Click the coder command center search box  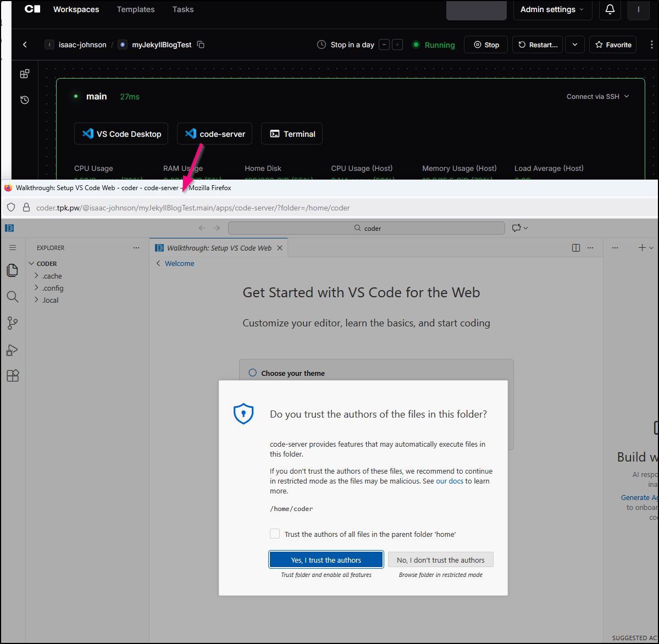367,228
